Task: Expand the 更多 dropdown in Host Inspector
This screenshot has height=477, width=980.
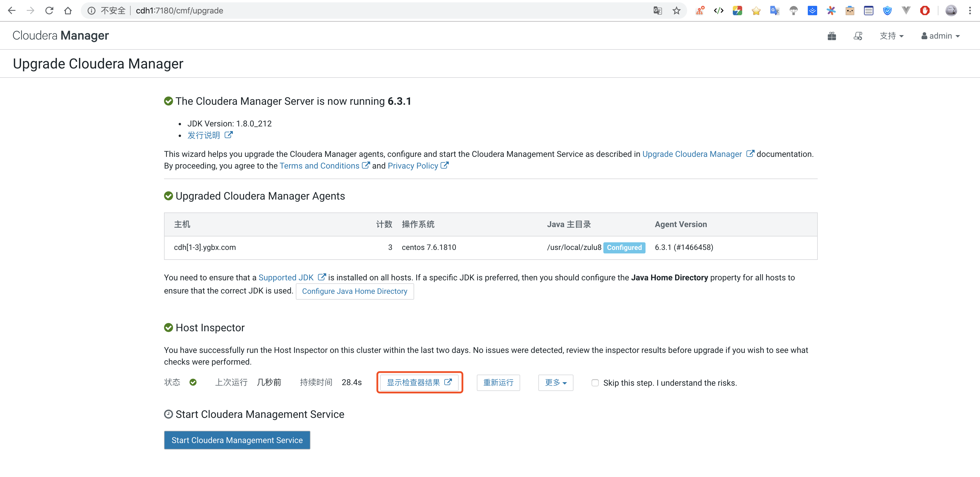Action: tap(555, 382)
